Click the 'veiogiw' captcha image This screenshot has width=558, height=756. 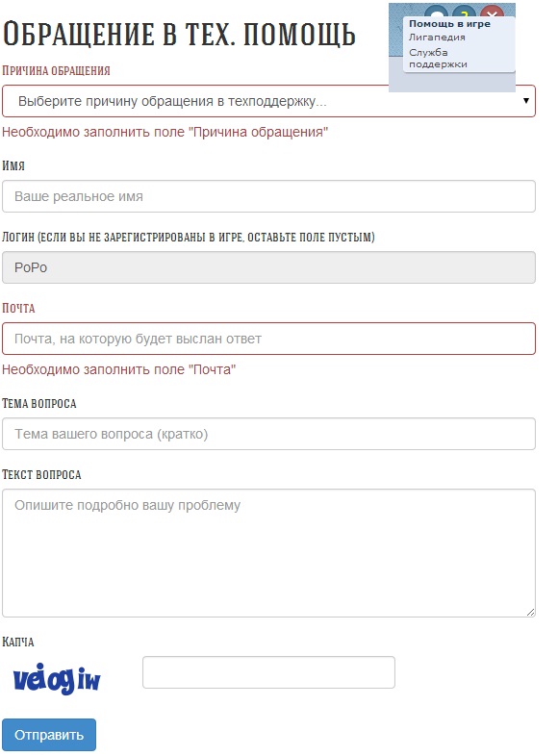click(57, 678)
